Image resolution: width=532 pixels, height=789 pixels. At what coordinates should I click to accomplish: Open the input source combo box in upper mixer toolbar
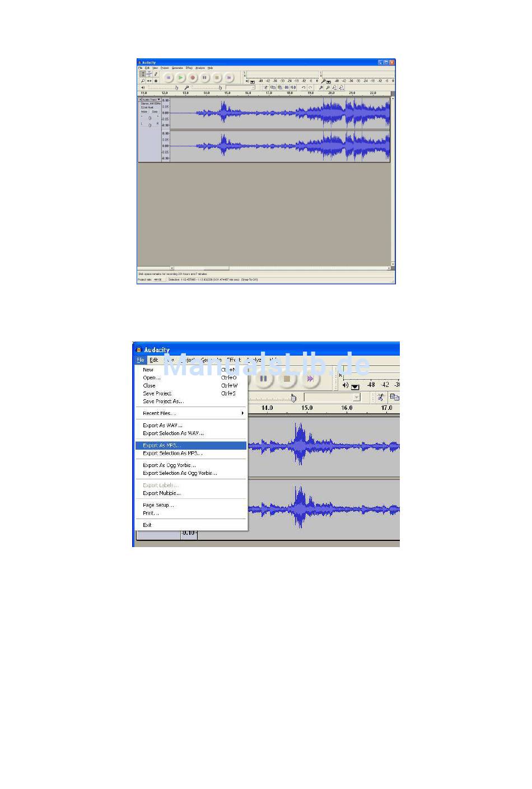[x=240, y=87]
